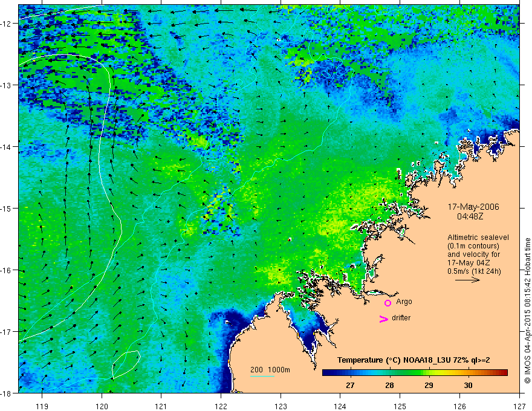Image resolution: width=532 pixels, height=411 pixels.
Task: Click the longitude axis label 123
Action: click(x=281, y=406)
